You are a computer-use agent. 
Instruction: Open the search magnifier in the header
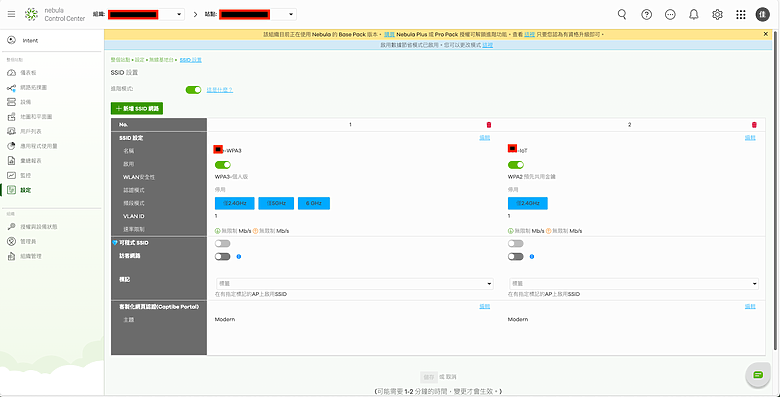(x=622, y=14)
